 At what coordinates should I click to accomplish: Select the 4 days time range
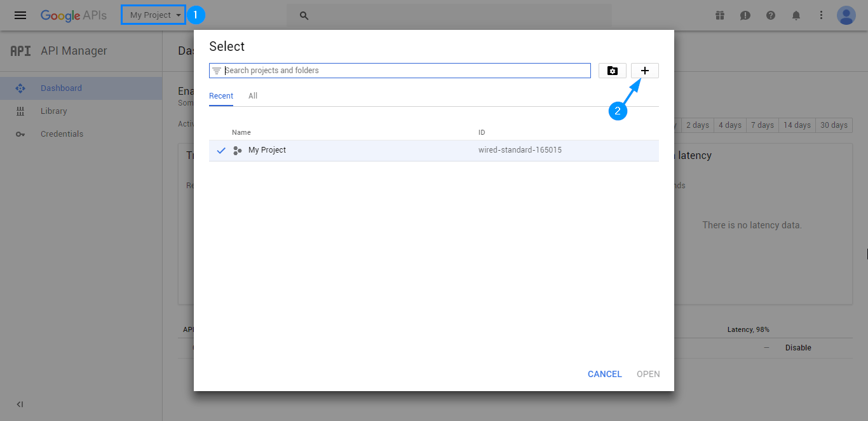[x=730, y=125]
